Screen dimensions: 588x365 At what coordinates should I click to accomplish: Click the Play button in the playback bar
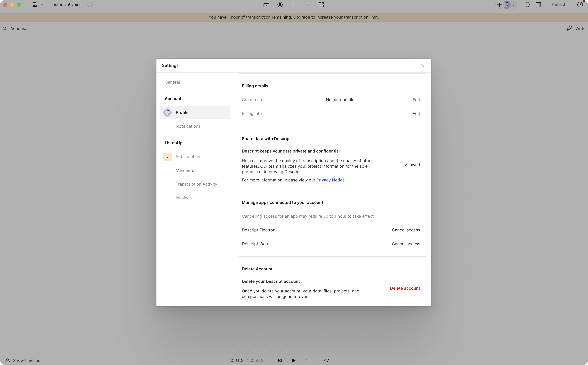coord(293,360)
